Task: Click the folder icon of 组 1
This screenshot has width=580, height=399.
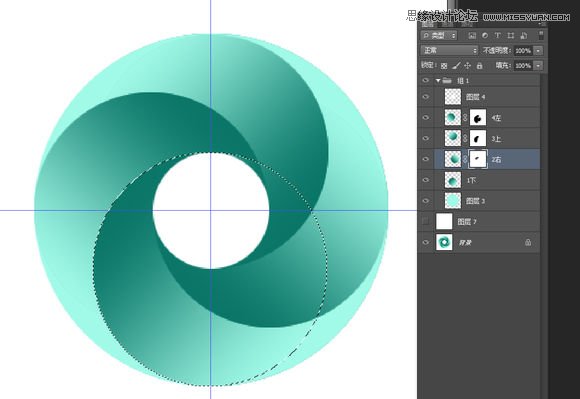Action: pos(447,80)
